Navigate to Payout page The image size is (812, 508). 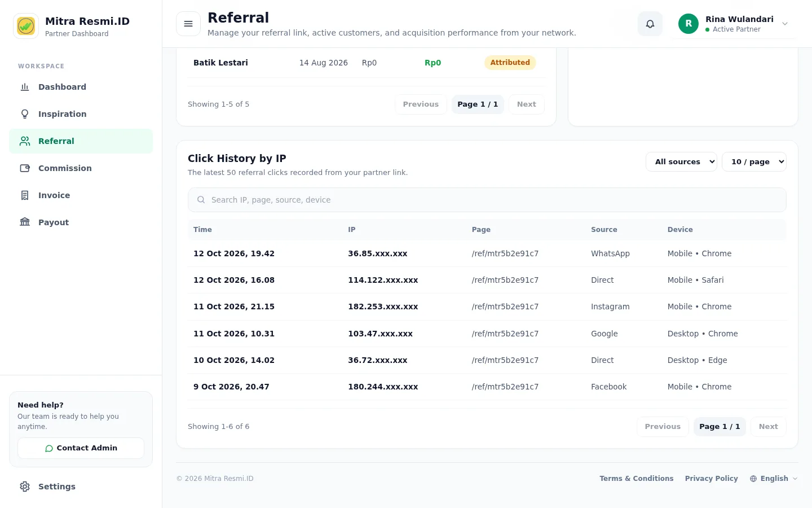pos(81,222)
